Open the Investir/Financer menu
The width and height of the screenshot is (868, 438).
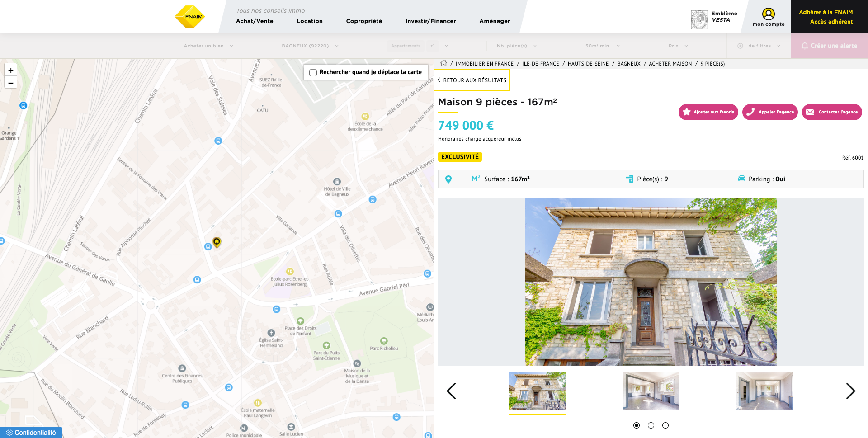coord(431,21)
